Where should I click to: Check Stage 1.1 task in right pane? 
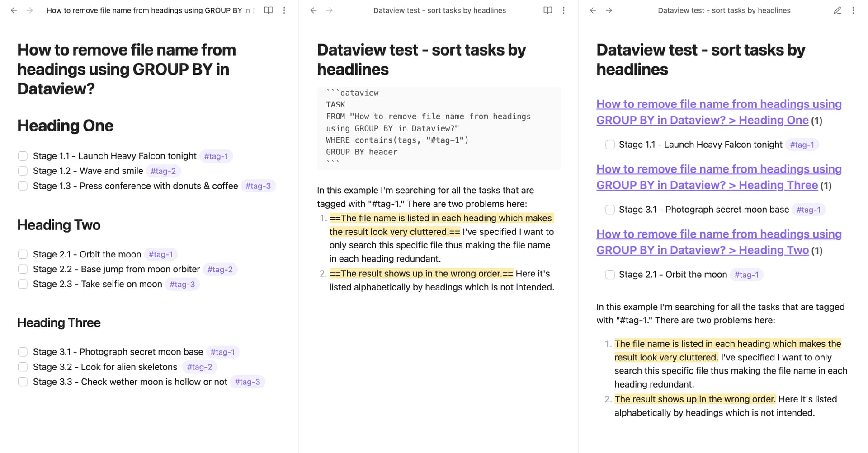click(x=610, y=145)
